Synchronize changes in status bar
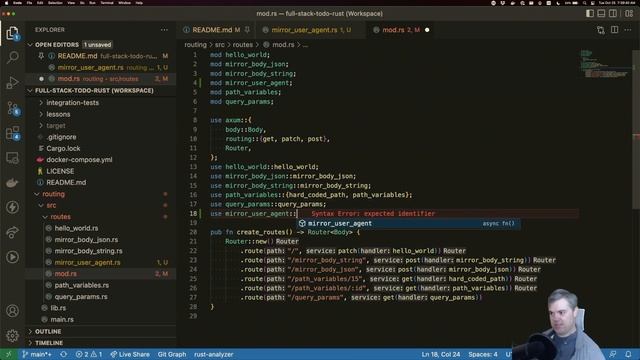 [x=64, y=354]
